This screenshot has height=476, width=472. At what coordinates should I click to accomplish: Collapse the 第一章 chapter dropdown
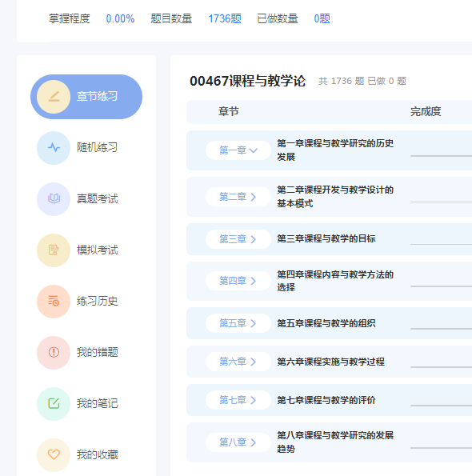point(238,150)
